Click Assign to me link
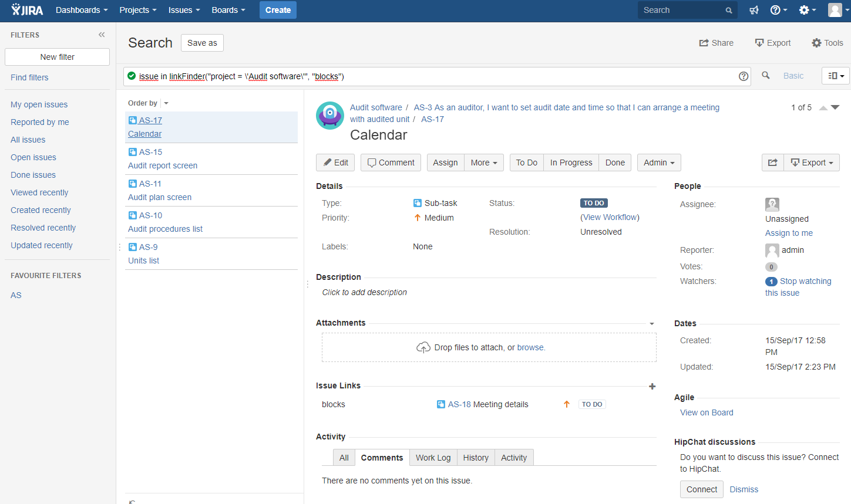The image size is (851, 504). point(789,233)
